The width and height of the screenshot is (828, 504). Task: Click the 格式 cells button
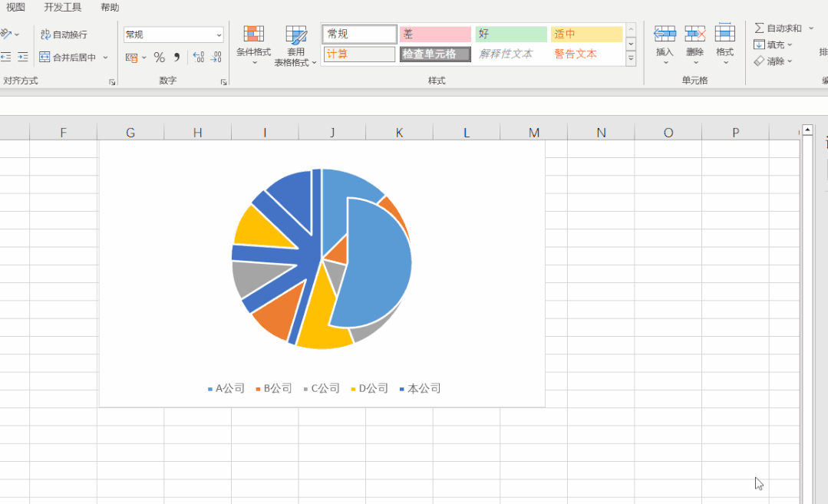coord(725,45)
